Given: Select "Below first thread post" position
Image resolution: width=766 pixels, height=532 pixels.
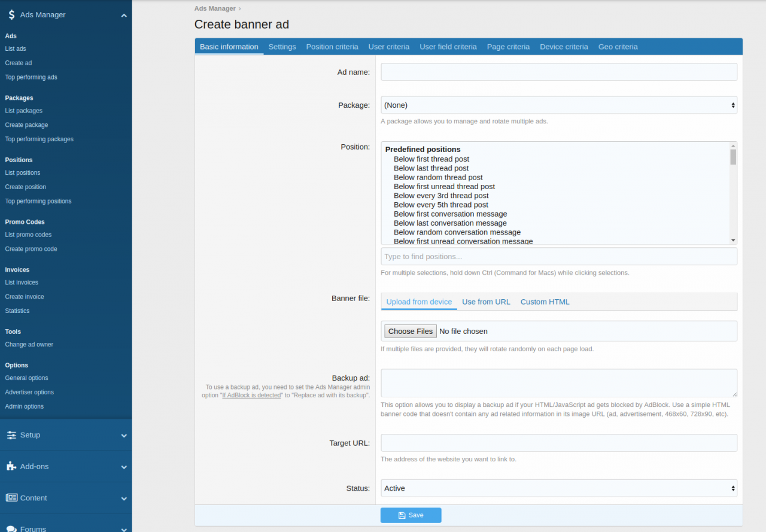Looking at the screenshot, I should 431,159.
